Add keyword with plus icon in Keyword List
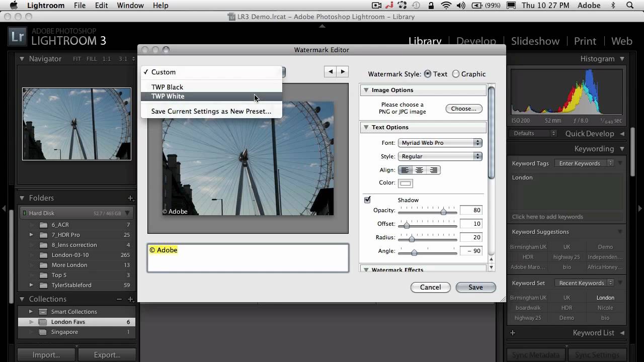 click(x=513, y=333)
